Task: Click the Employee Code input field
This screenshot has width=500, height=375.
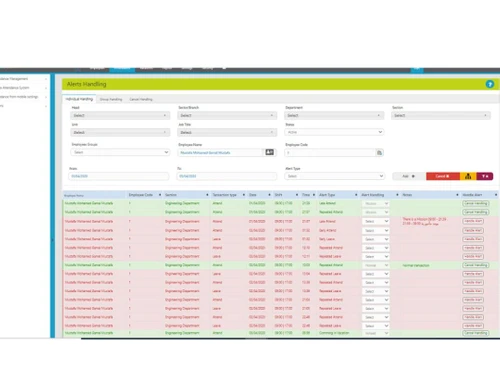Action: 330,153
